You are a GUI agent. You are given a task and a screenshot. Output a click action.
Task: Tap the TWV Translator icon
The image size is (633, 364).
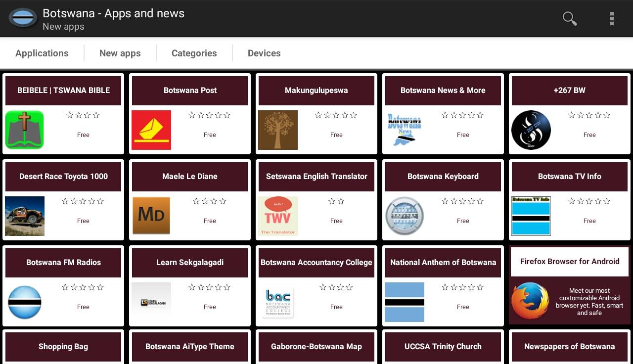(278, 216)
